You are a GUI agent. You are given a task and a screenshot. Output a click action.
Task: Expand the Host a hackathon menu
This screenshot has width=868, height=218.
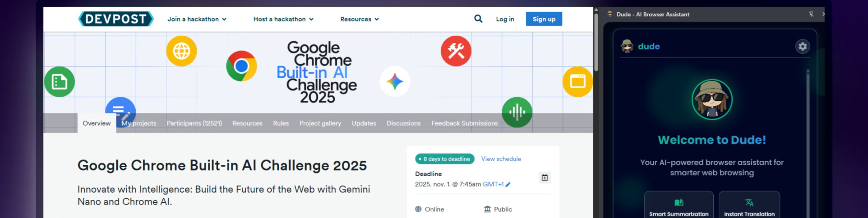click(283, 19)
